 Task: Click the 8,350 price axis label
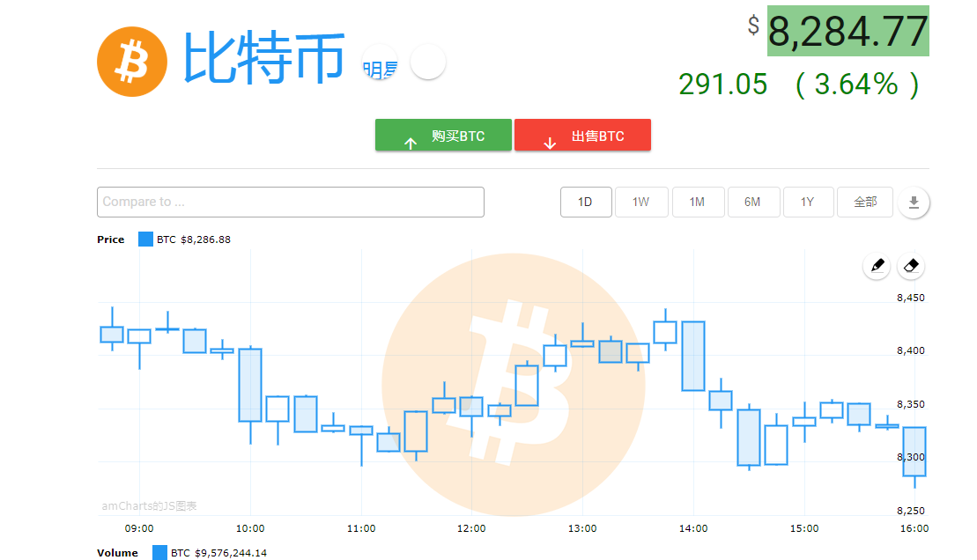(x=910, y=404)
